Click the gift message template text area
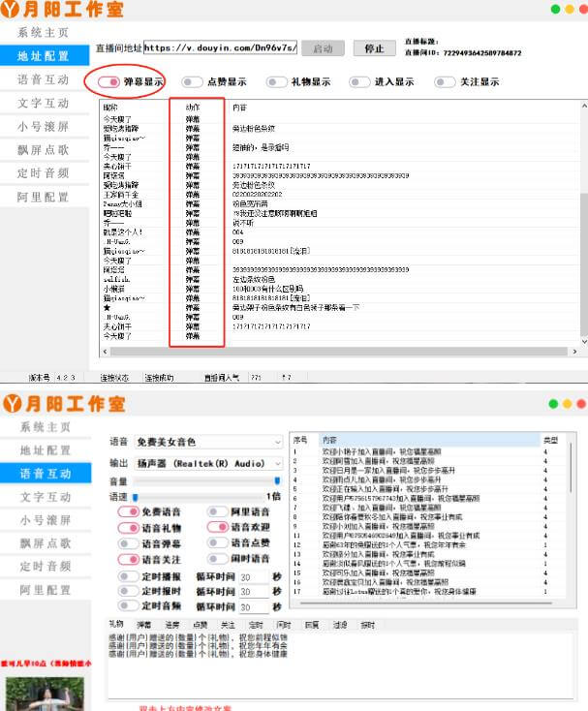588x711 pixels. click(x=342, y=665)
